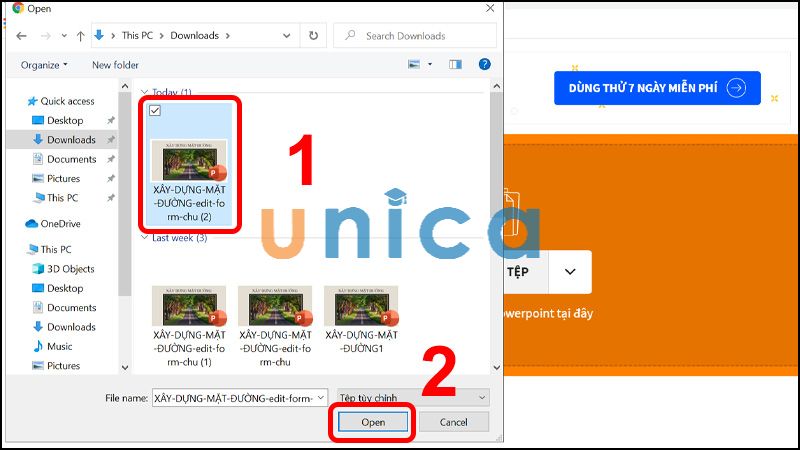
Task: Select file XÂY-DỰNG-MẶT-ĐƯỜNG1
Action: (x=361, y=320)
